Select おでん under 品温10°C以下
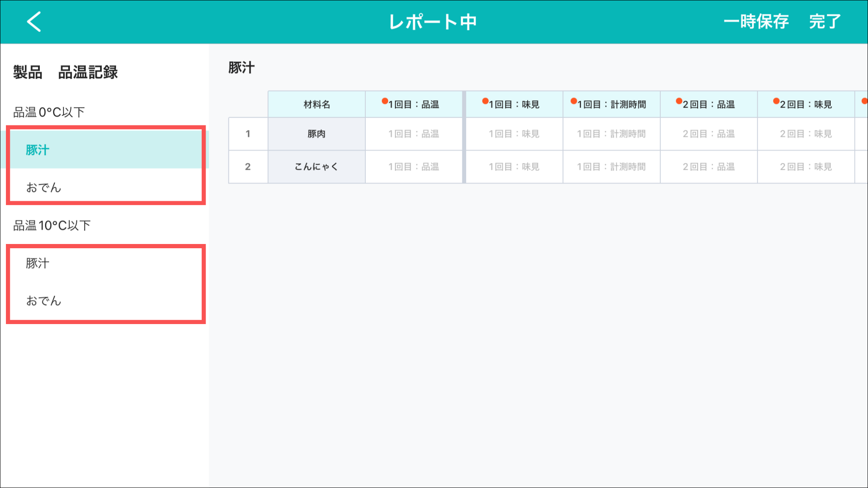The height and width of the screenshot is (488, 868). 44,301
